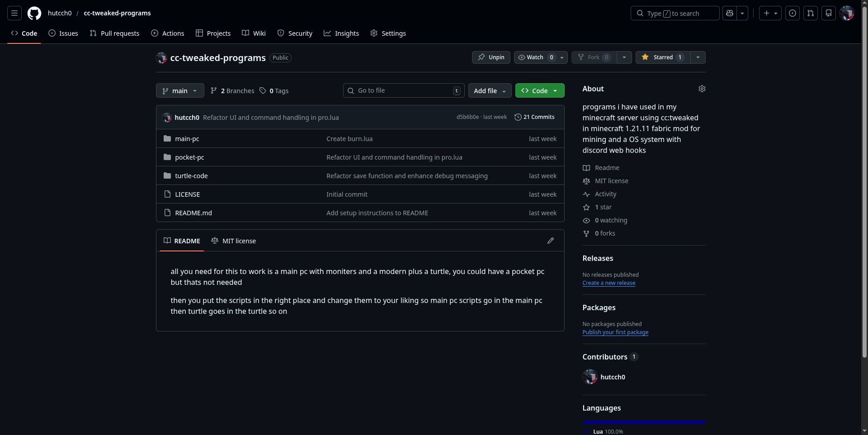The height and width of the screenshot is (435, 868).
Task: Click the About section gear icon
Action: tap(702, 89)
